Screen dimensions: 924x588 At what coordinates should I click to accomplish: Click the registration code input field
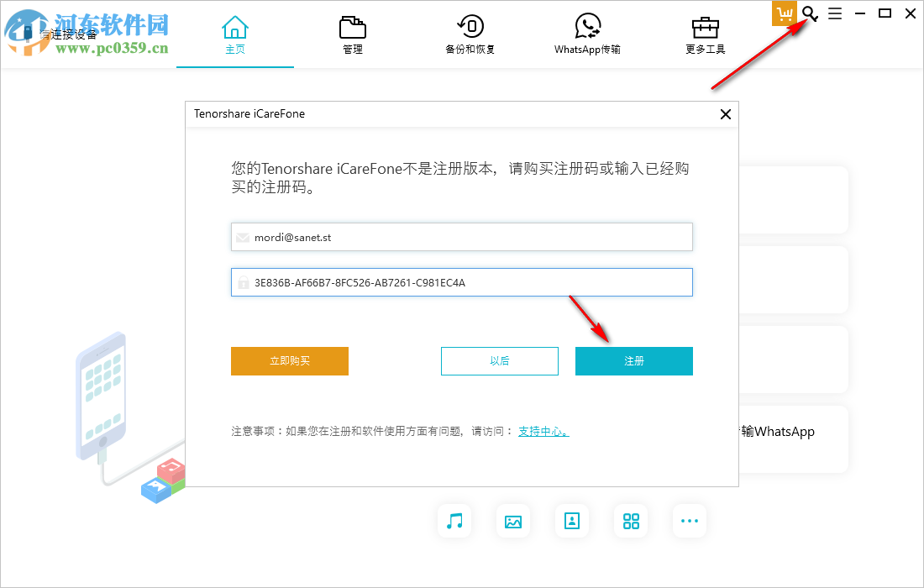461,281
